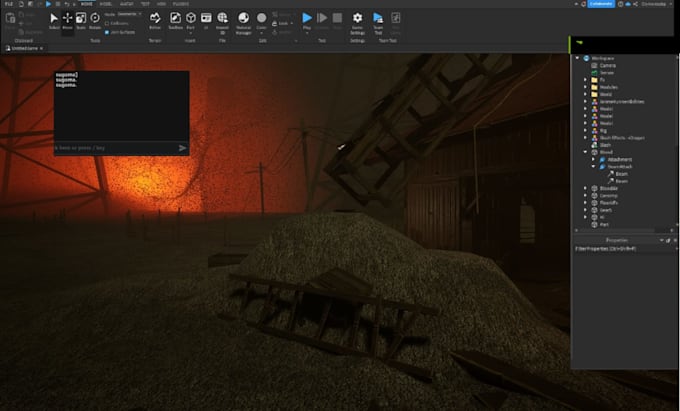Open the Play mode dropdown arrow
The image size is (680, 411).
307,33
